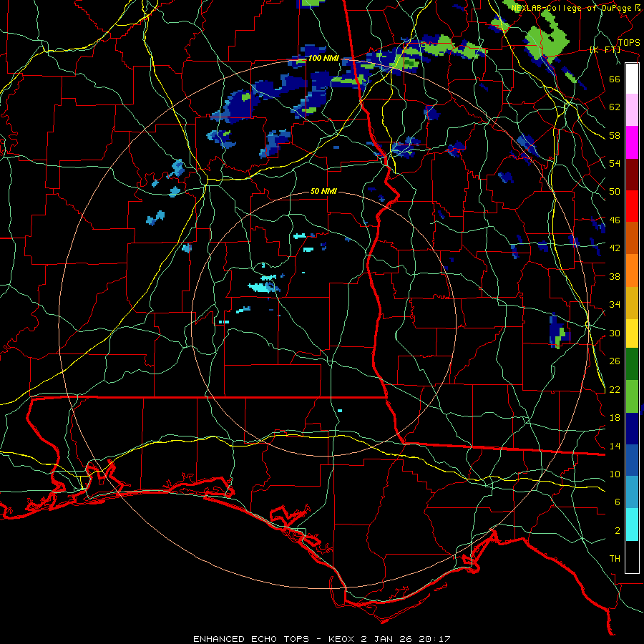The width and height of the screenshot is (644, 644).
Task: Click the '50' legend value
Action: click(x=615, y=192)
